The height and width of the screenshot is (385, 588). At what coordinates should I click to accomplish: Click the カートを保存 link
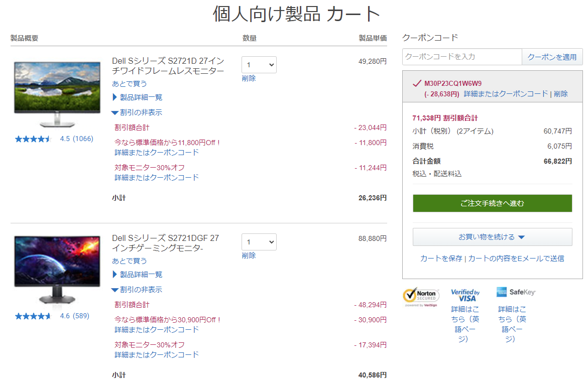coord(441,259)
